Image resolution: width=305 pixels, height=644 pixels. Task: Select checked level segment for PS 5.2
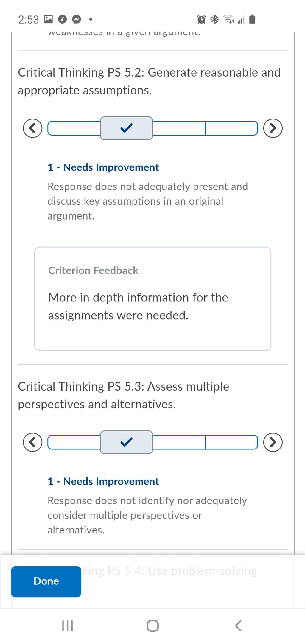point(127,128)
